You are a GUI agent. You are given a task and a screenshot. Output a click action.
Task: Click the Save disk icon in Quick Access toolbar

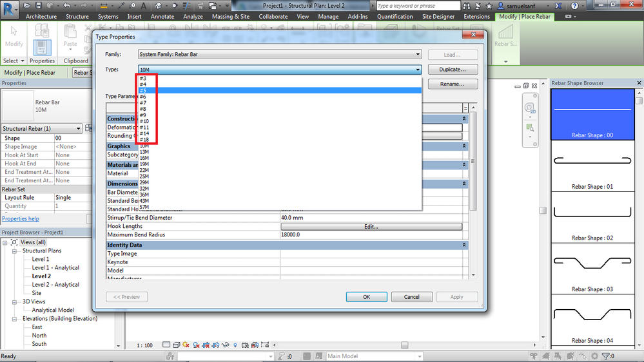39,6
